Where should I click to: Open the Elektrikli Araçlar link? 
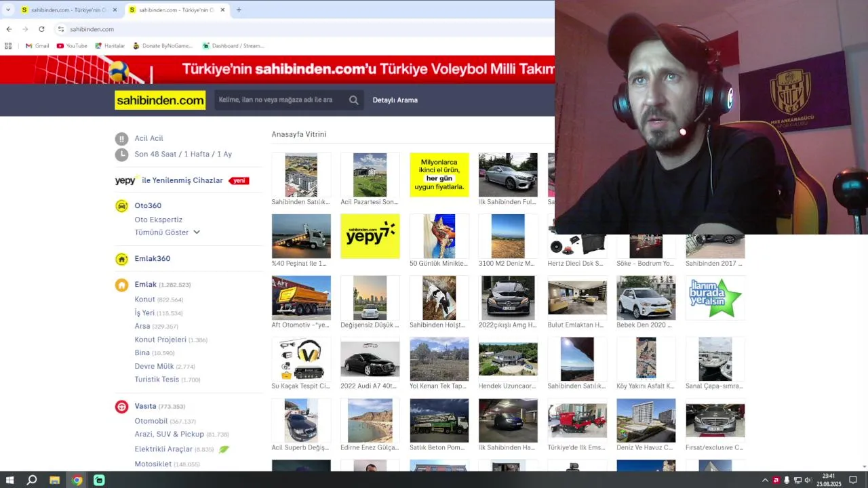coord(163,449)
